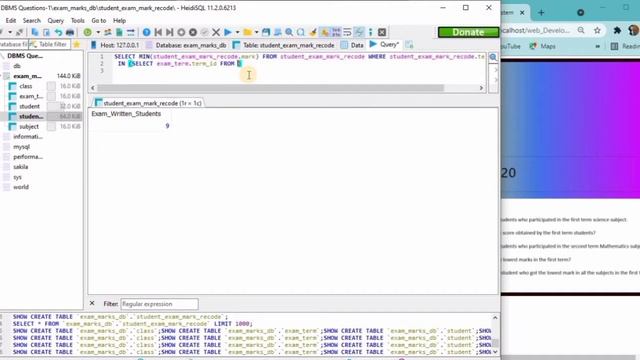Go to first record with toolbar arrow
This screenshot has width=640, height=360.
click(158, 32)
